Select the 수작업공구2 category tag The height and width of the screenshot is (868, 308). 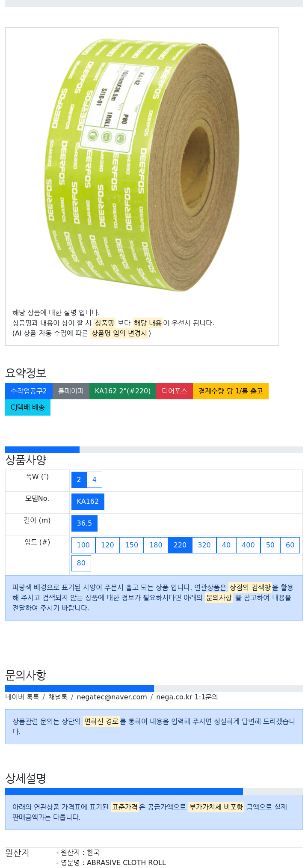[29, 391]
